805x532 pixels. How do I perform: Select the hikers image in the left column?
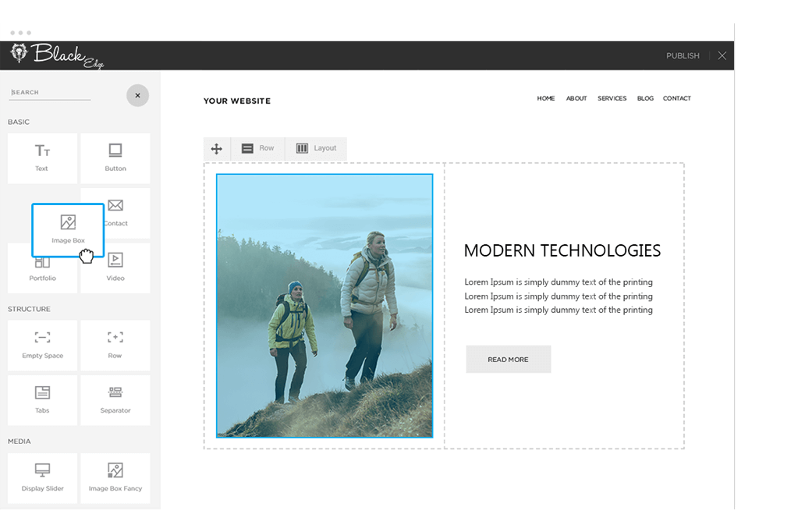324,306
